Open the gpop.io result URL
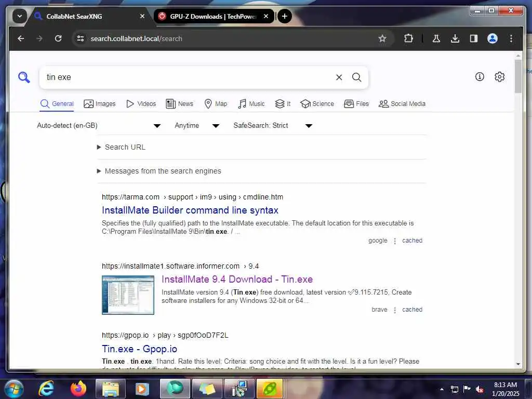The image size is (532, 399). coord(165,336)
